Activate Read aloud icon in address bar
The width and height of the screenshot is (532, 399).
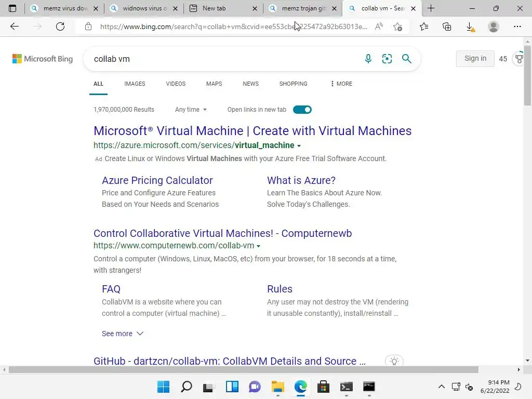tap(379, 26)
